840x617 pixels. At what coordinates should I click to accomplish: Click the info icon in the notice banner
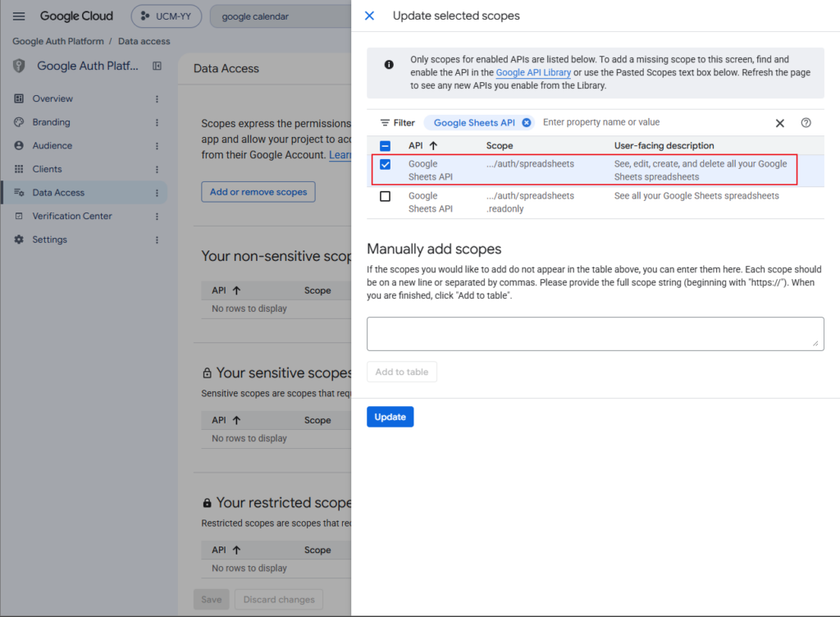tap(389, 65)
